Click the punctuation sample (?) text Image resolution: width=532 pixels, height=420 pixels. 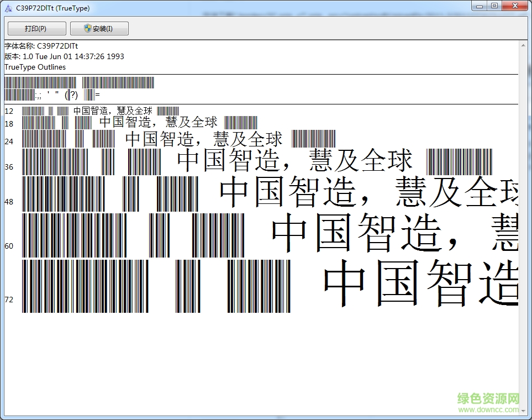coord(71,95)
